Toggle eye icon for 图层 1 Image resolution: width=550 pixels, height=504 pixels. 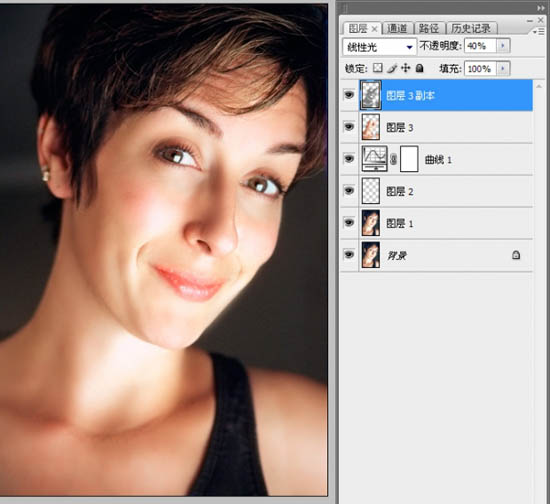coord(349,222)
